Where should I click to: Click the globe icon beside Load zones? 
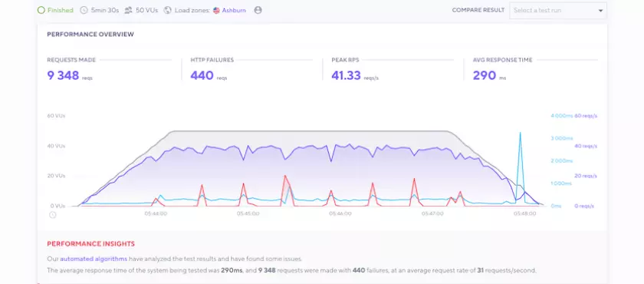pos(167,10)
